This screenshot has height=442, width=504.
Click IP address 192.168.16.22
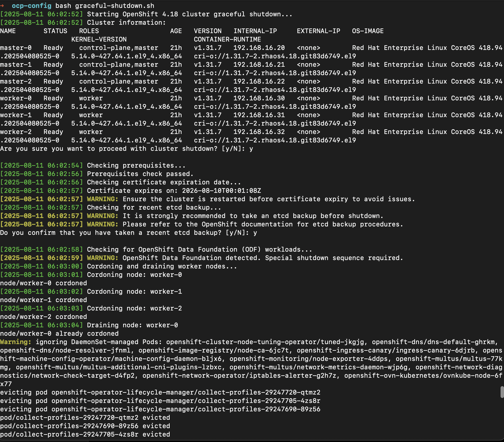(x=259, y=81)
